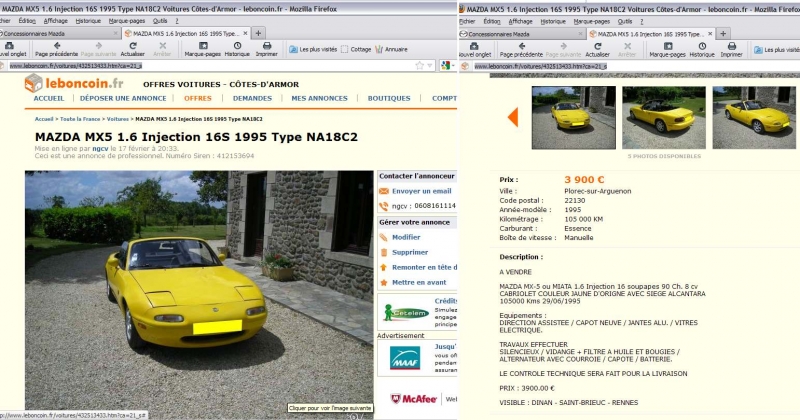Viewport: 800px width, 420px height.
Task: Click pencil icon beside Modifier
Action: [384, 237]
